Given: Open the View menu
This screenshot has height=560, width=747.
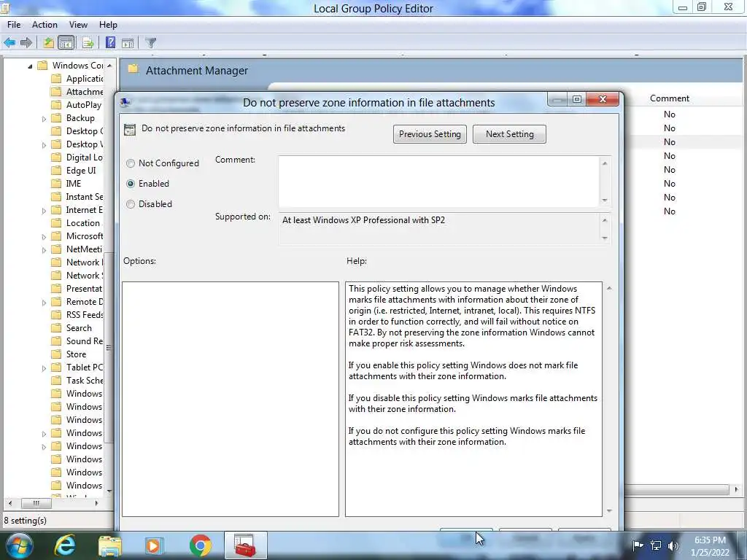Looking at the screenshot, I should point(78,25).
